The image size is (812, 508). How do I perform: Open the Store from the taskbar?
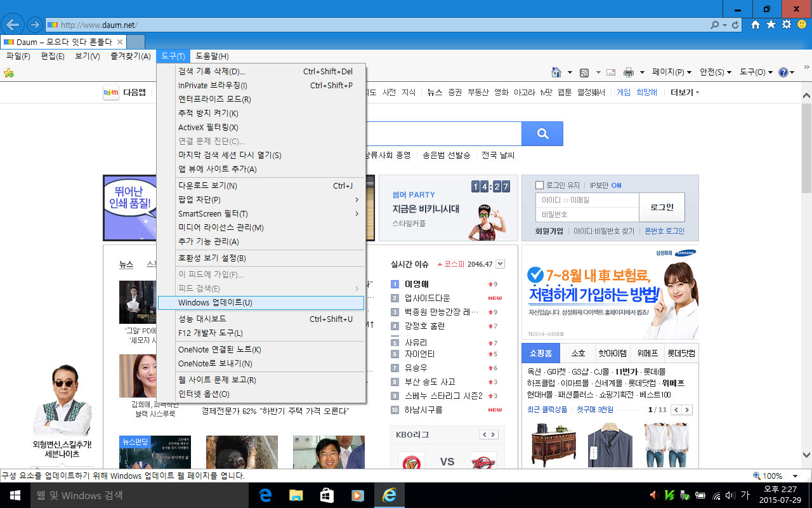pos(327,495)
